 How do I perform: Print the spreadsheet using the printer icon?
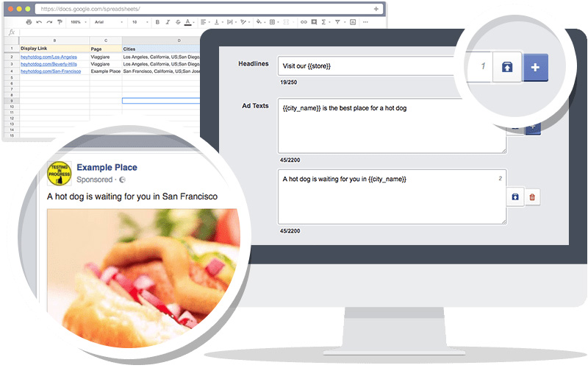coord(29,22)
